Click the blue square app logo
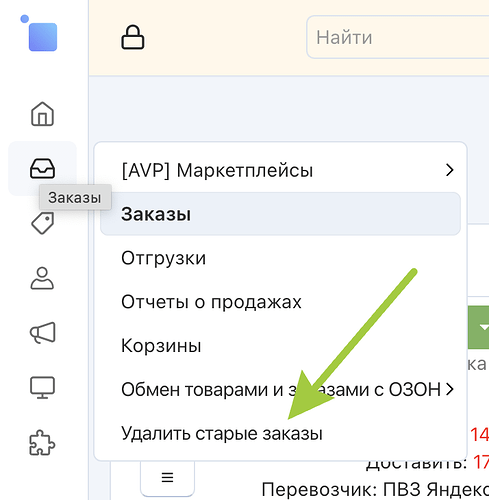489x500 pixels. tap(43, 37)
